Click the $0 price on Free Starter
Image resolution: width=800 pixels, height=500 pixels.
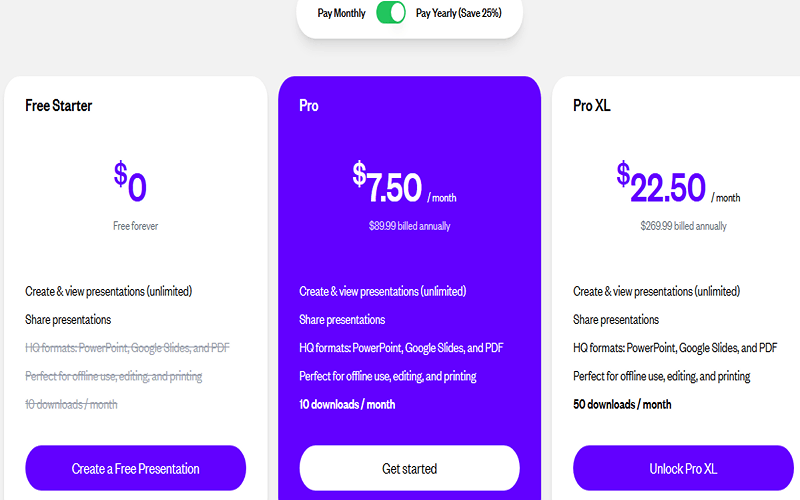pos(130,182)
